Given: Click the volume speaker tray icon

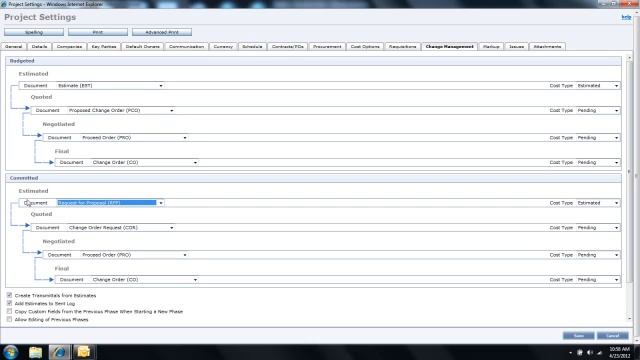Looking at the screenshot, I should 589,353.
